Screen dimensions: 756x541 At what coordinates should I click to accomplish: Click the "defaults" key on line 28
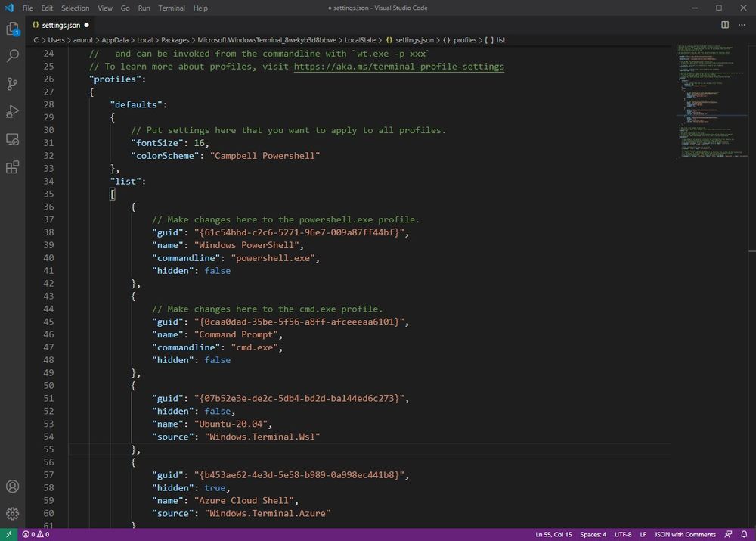pos(136,104)
